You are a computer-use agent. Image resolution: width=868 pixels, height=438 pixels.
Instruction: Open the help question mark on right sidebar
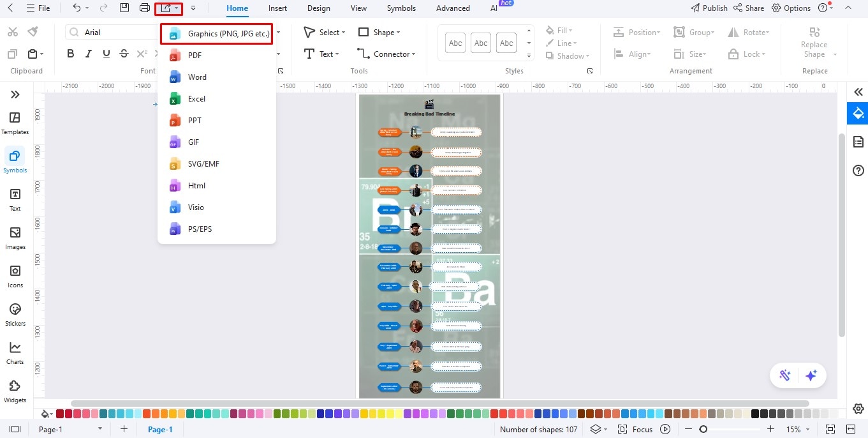tap(858, 170)
